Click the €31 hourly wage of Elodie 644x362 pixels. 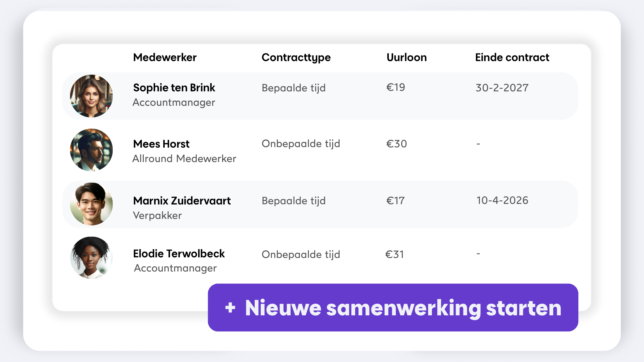pos(395,255)
